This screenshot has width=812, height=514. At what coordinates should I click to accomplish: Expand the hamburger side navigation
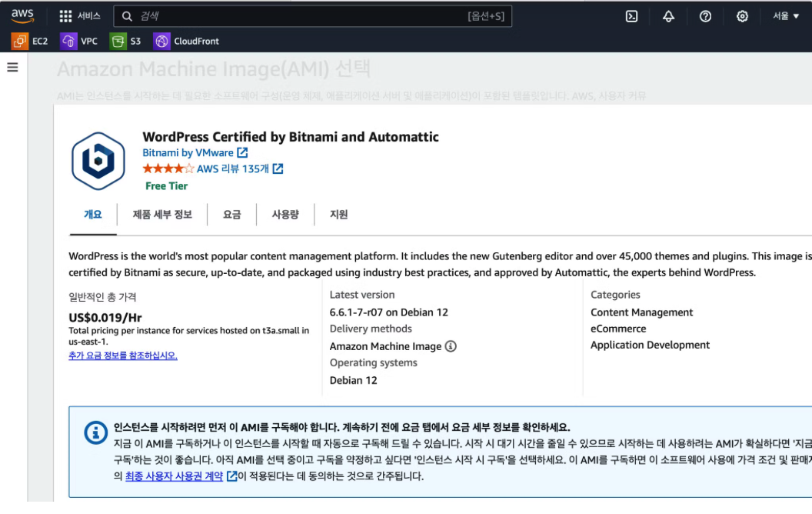(x=12, y=68)
